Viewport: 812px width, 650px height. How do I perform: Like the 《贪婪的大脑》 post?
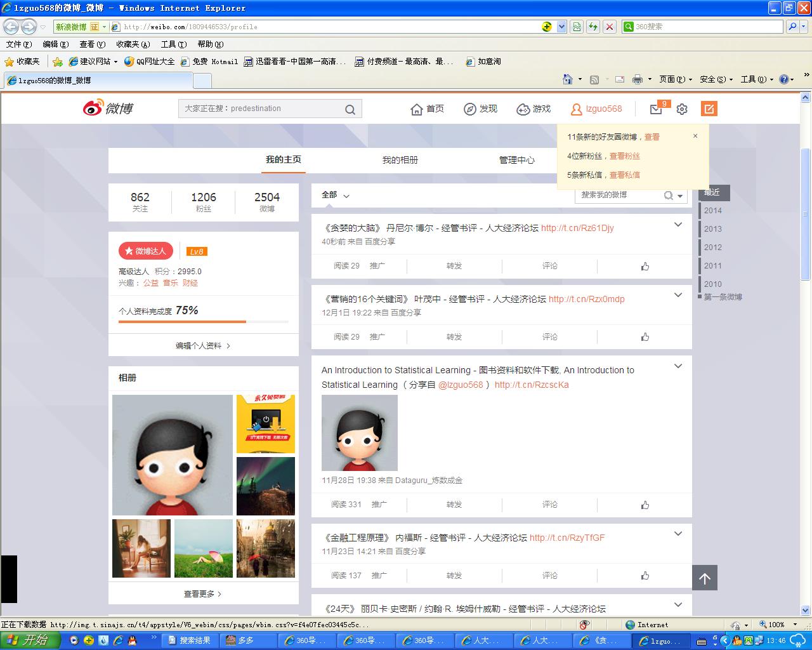point(645,266)
